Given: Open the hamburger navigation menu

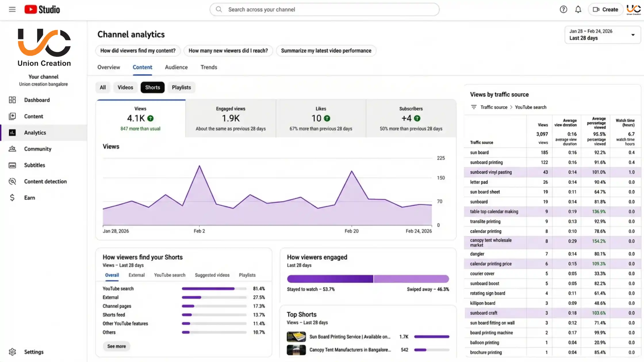Looking at the screenshot, I should 12,9.
